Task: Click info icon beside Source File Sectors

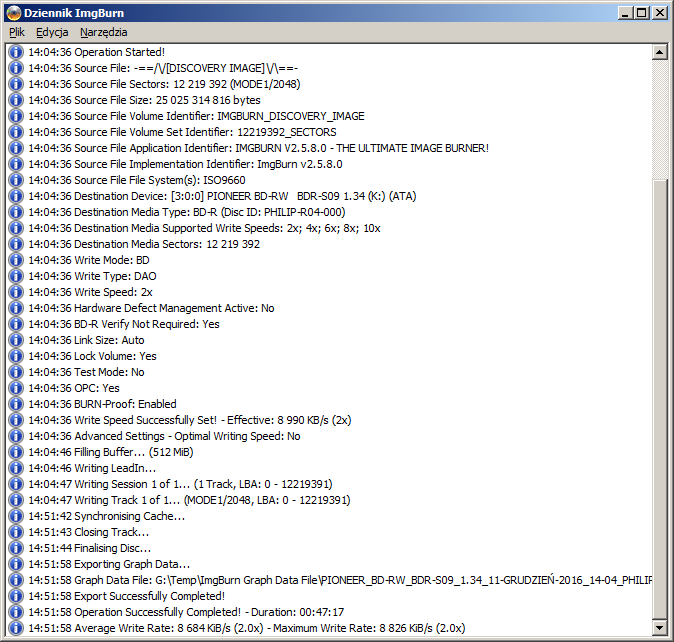Action: coord(15,84)
